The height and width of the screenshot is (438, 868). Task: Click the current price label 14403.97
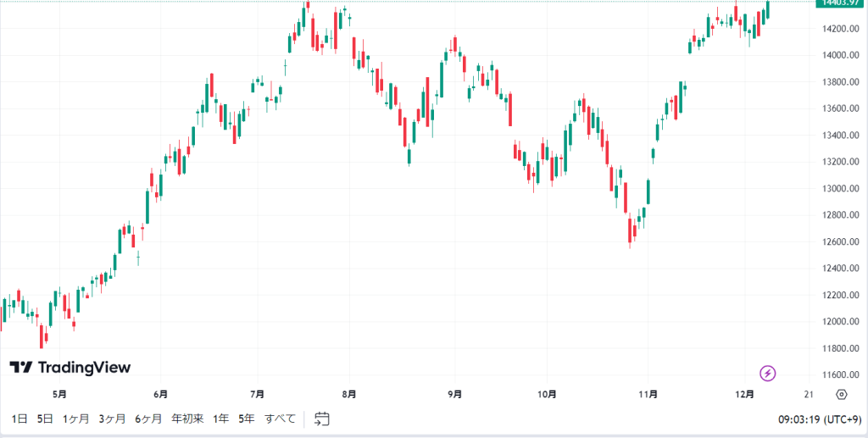840,3
